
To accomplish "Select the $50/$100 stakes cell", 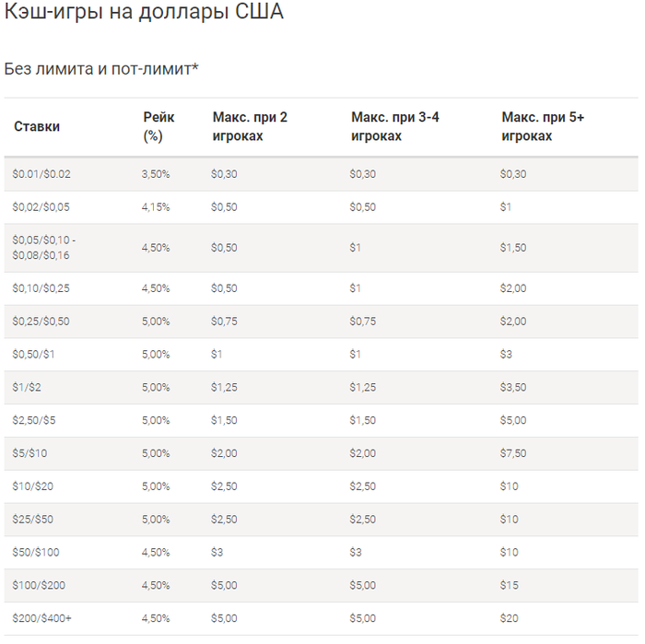I will coord(36,552).
